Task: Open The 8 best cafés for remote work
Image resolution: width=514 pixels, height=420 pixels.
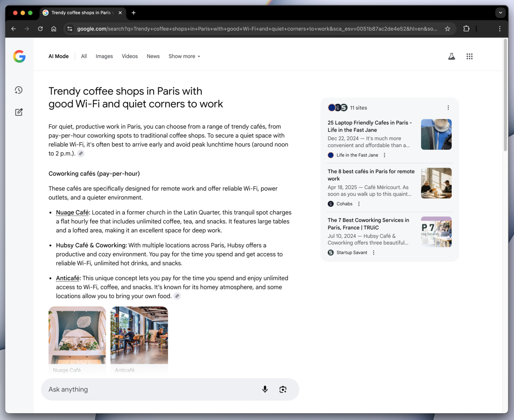Action: 371,175
